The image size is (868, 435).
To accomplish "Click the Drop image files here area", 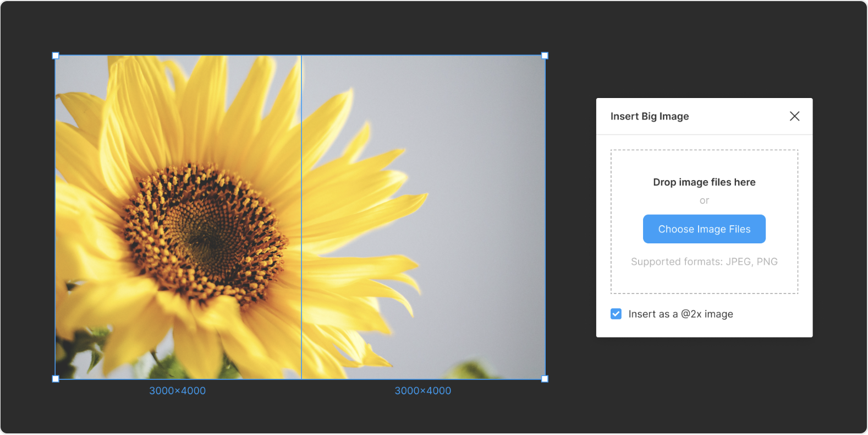I will point(704,221).
